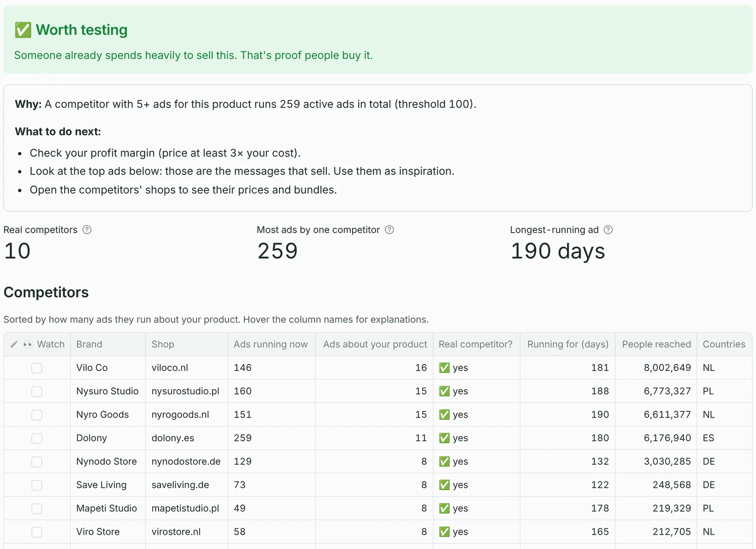Open the Real competitors help icon
The height and width of the screenshot is (549, 756).
point(87,230)
